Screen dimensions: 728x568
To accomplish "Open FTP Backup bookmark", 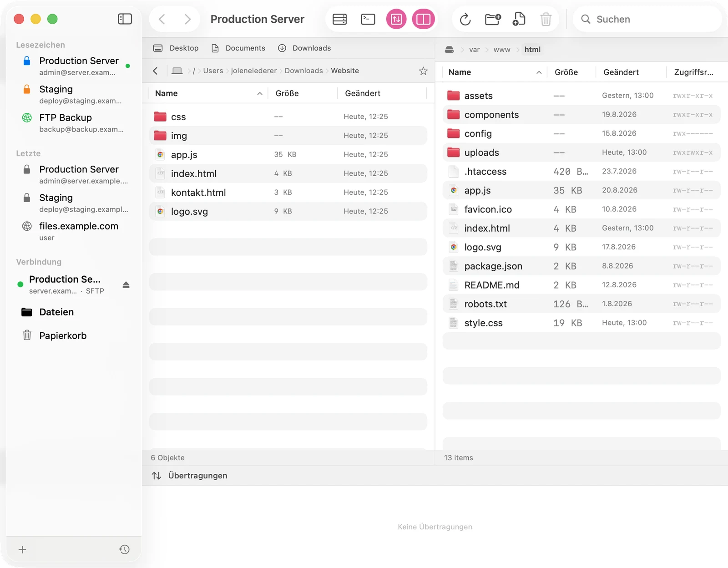I will click(x=74, y=123).
